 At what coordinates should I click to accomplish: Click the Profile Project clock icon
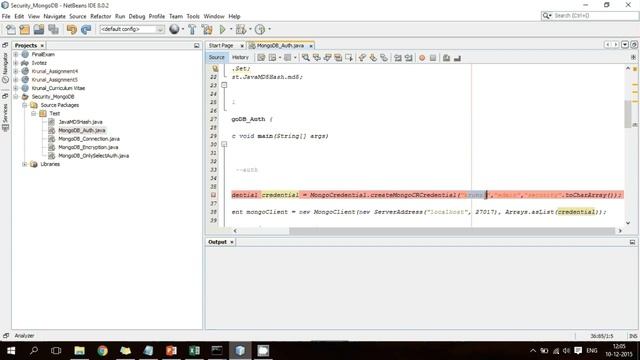[x=260, y=29]
